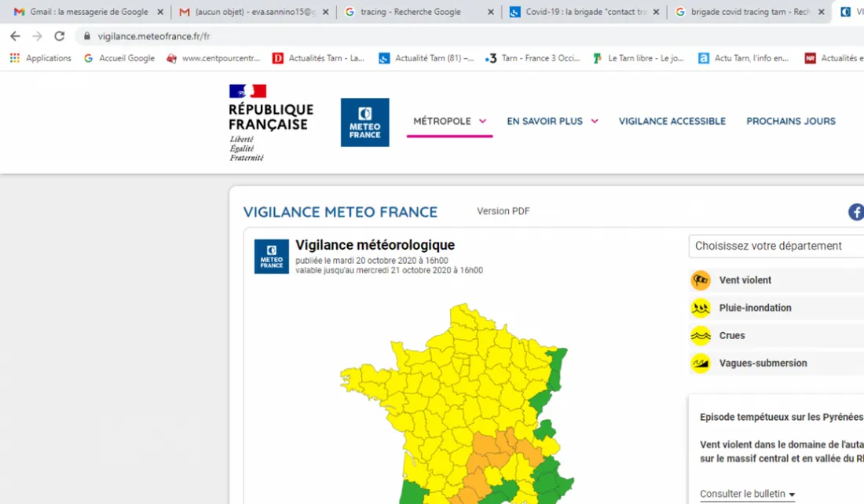Select the Vagues-submersion wave icon

coord(700,363)
